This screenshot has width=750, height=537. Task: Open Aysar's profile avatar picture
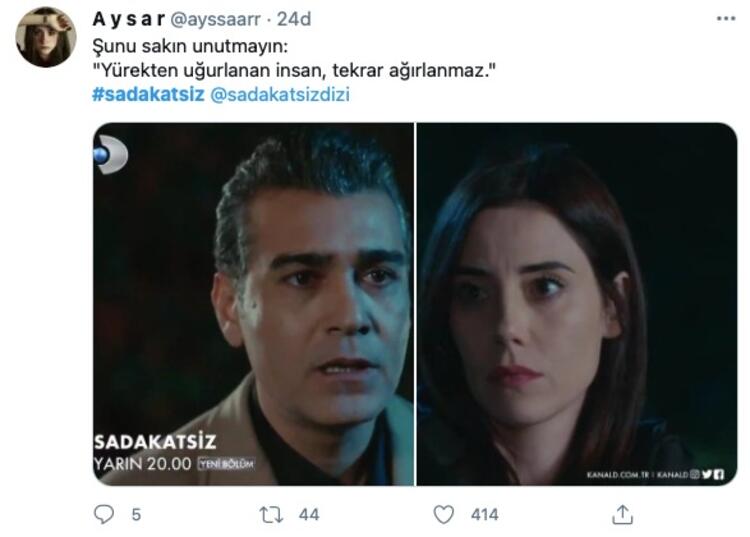(45, 37)
